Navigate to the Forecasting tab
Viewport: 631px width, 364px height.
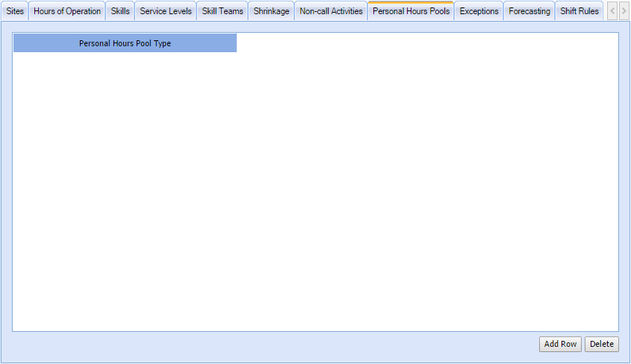[529, 11]
